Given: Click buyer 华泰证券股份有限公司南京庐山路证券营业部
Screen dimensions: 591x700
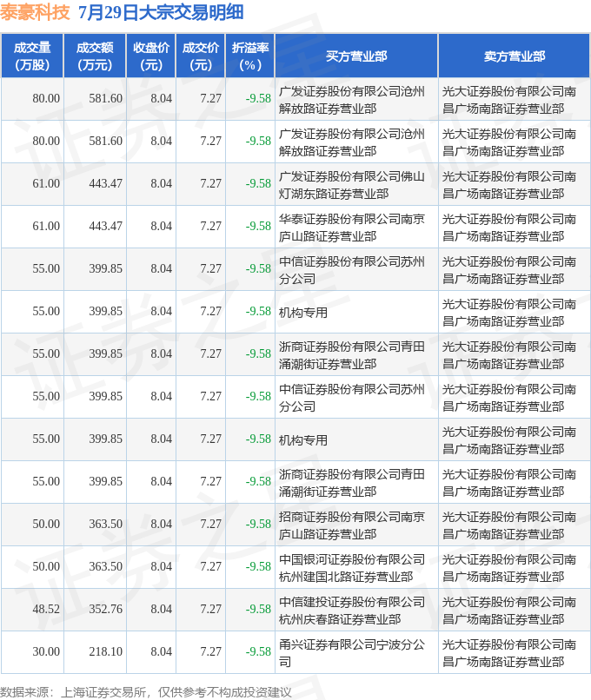Looking at the screenshot, I should [x=352, y=228].
